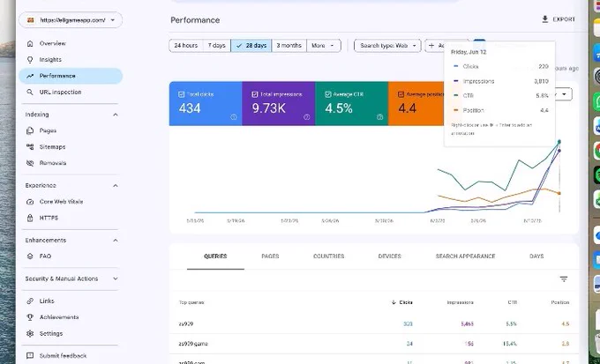
Task: Sort table by CTR column header
Action: (513, 302)
